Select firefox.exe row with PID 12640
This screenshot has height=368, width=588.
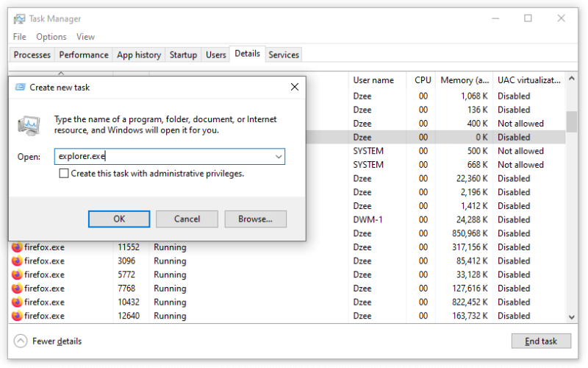(287, 316)
